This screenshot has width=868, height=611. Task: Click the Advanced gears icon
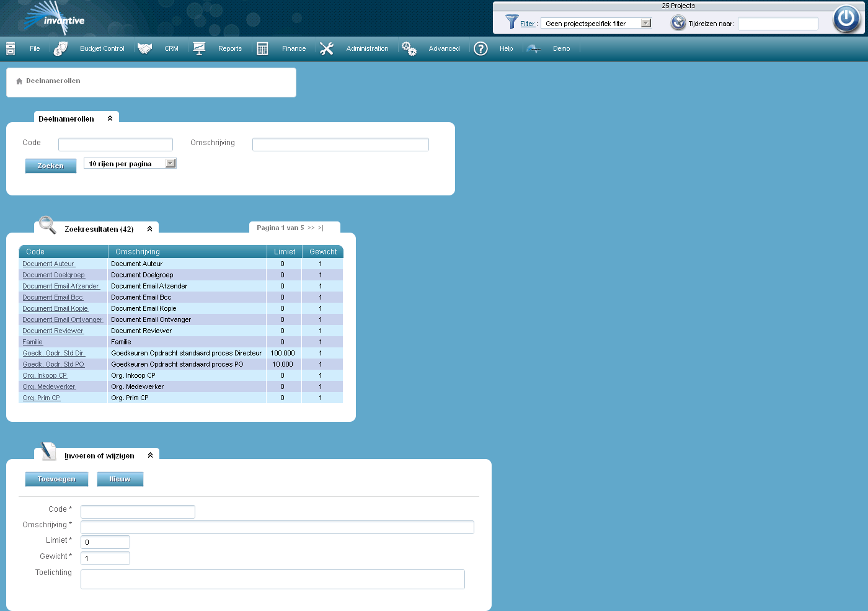(409, 48)
